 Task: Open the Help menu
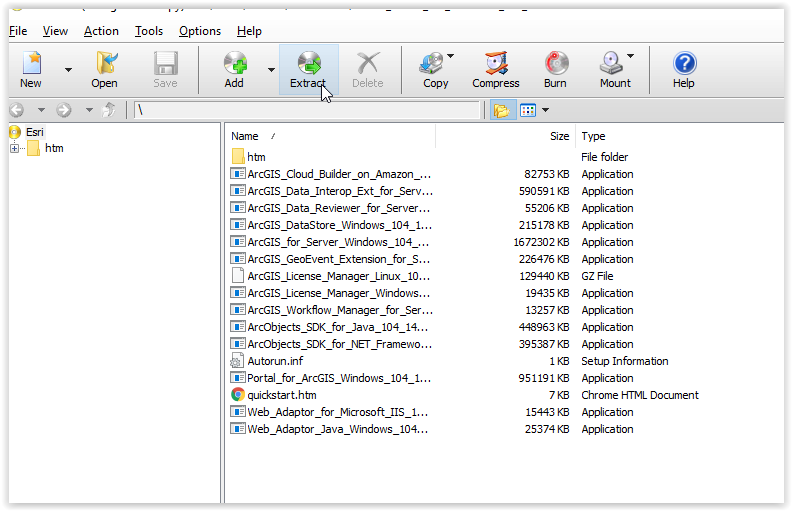pyautogui.click(x=249, y=31)
